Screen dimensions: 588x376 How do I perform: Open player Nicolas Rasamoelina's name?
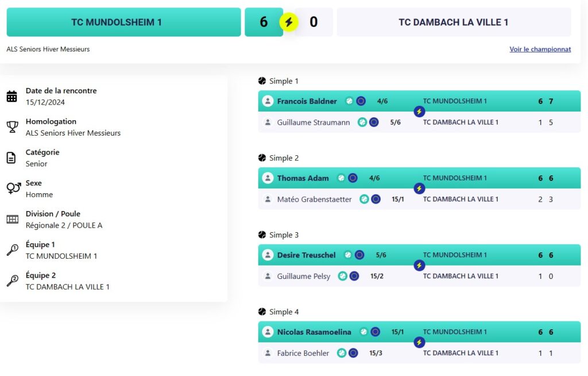(x=314, y=332)
